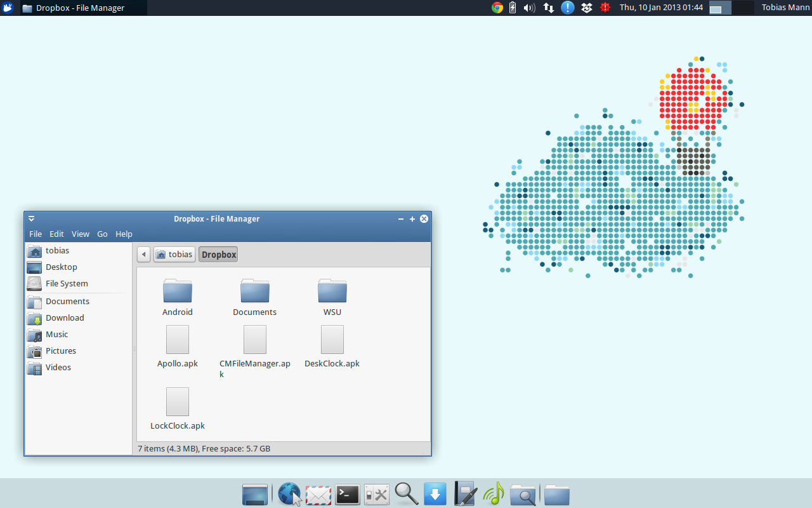Click the workspace switcher first workspace
812x508 pixels.
pyautogui.click(x=720, y=8)
